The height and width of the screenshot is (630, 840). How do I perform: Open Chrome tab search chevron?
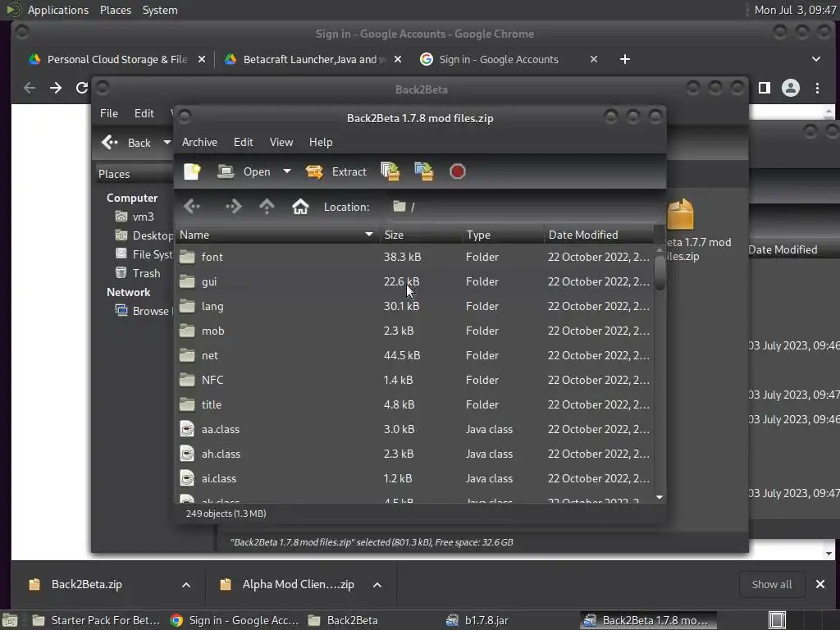point(816,59)
